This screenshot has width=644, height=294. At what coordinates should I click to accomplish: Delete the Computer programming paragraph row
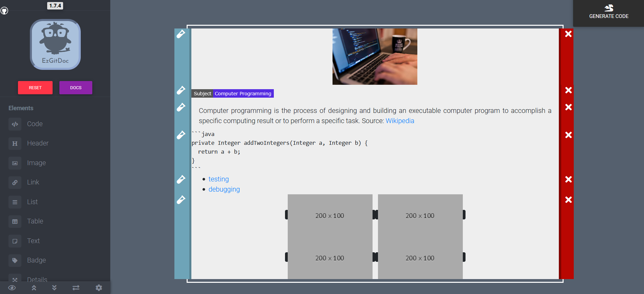[x=568, y=107]
